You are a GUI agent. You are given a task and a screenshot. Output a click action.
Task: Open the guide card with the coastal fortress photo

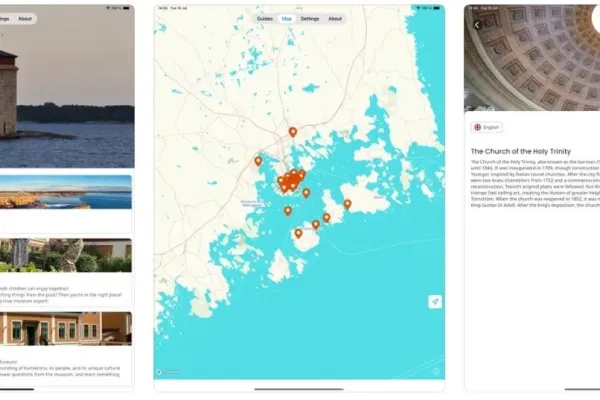point(66,204)
